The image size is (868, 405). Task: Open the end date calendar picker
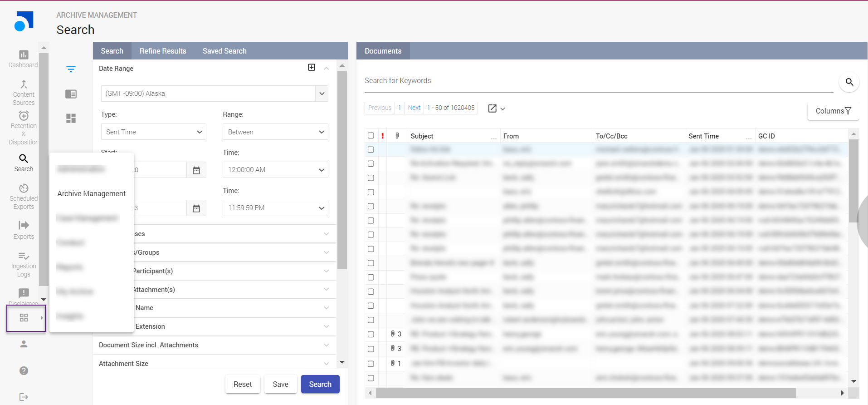(196, 208)
